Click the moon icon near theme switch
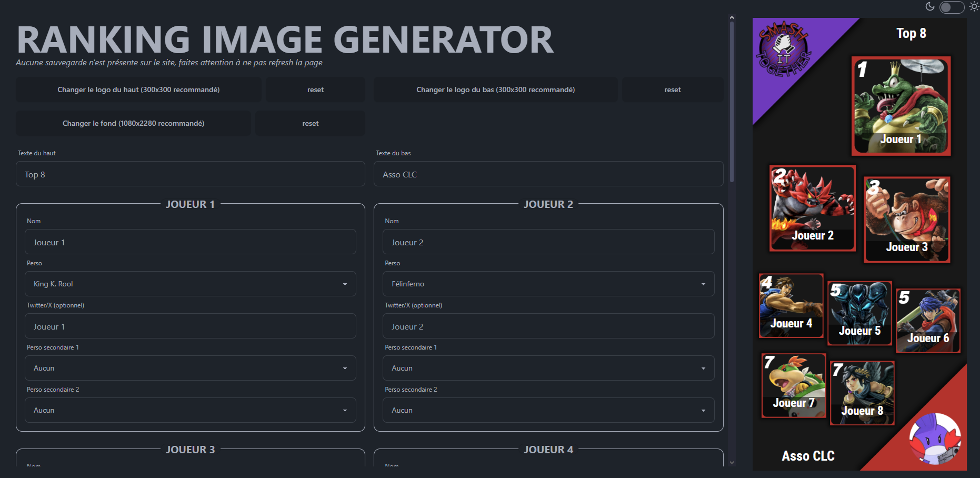This screenshot has height=478, width=980. pyautogui.click(x=930, y=6)
